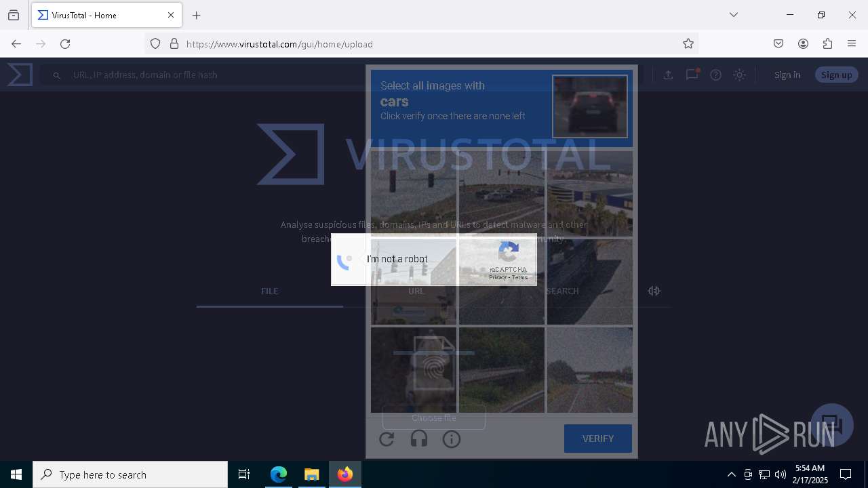Screen dimensions: 868x488
Task: Expand the list all tabs chevron
Action: pos(734,15)
